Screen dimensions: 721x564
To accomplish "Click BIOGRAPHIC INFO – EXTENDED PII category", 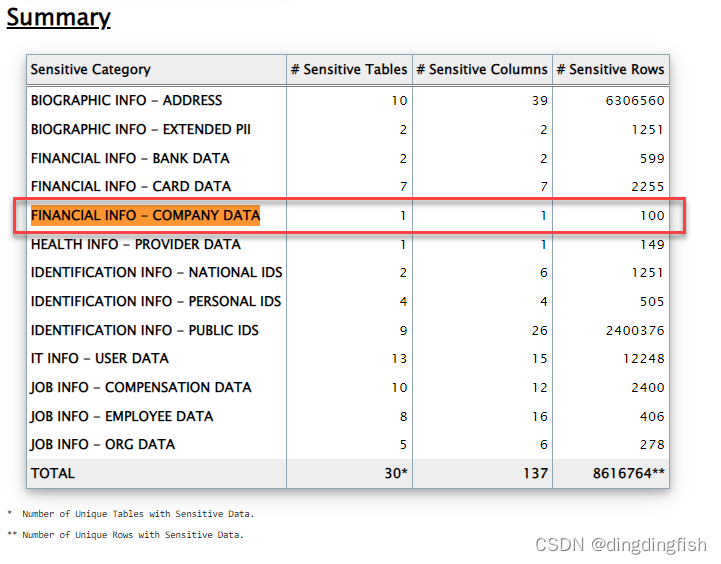I will [x=141, y=129].
